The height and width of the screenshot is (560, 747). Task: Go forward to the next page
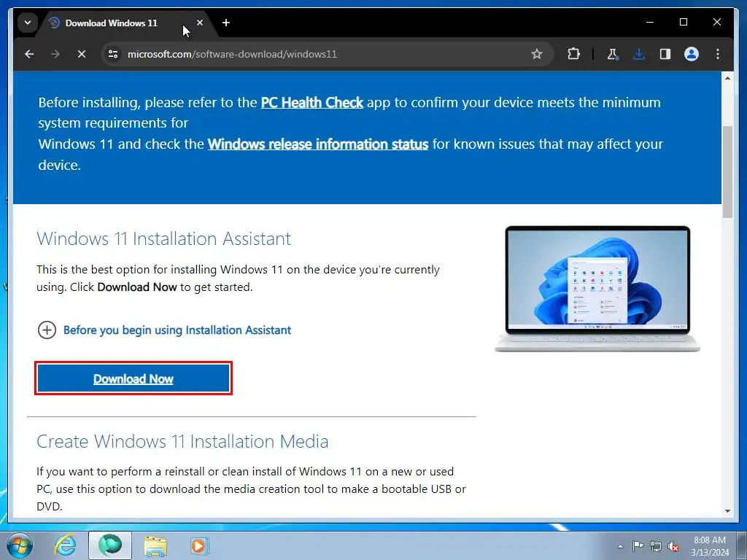55,54
